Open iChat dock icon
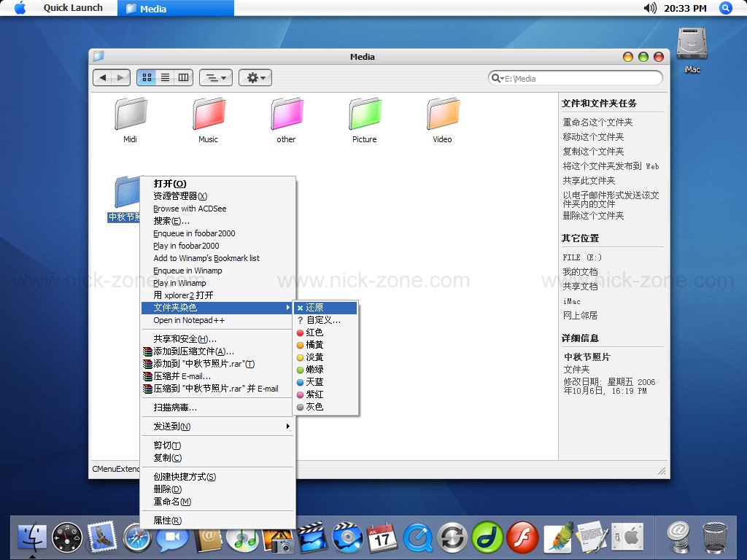The image size is (747, 560). tap(172, 540)
